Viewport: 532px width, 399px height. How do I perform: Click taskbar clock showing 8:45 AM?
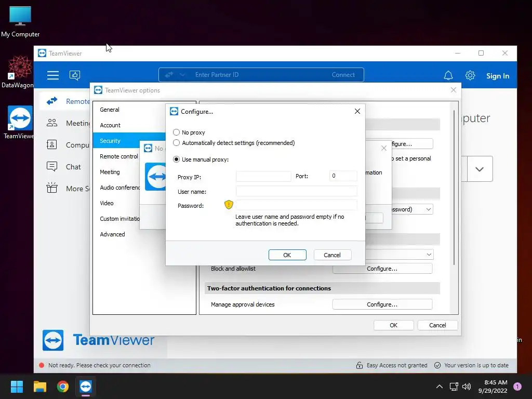click(x=493, y=387)
